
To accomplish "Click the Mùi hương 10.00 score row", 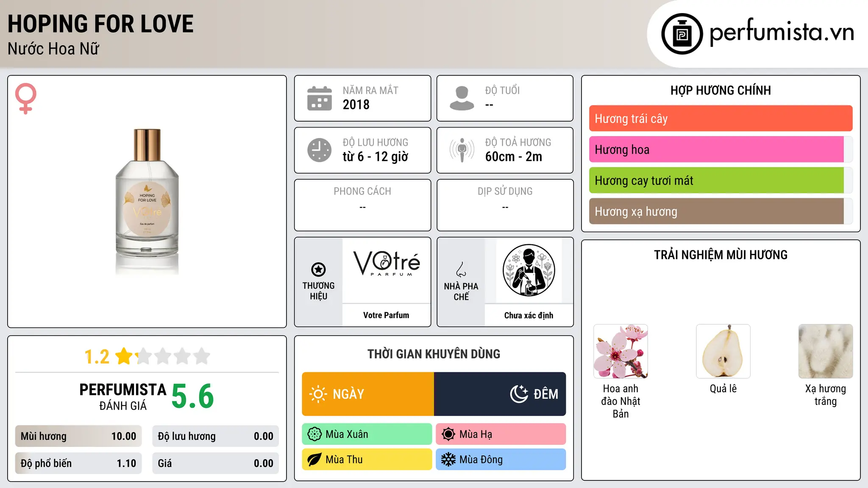I will pos(78,436).
